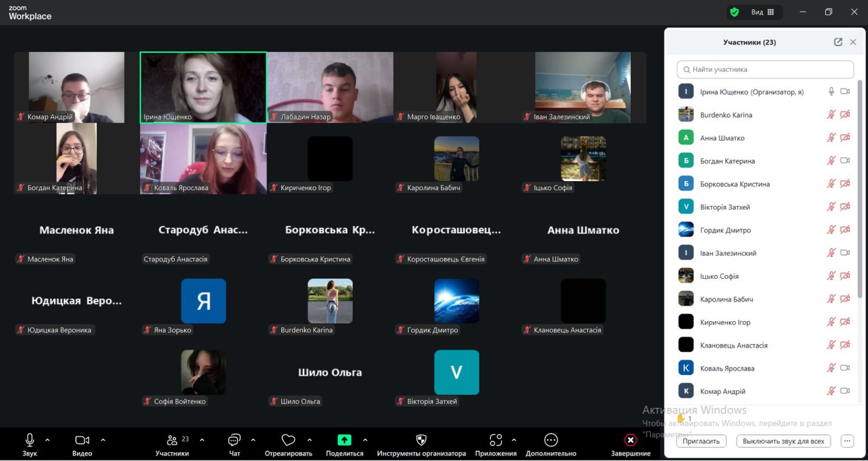Screen dimensions: 868x461
Task: Click the Find participant search field
Action: click(765, 69)
